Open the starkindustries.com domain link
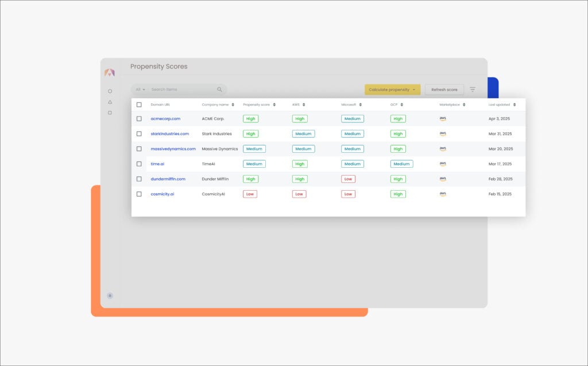Screen dimensions: 588x366 click(x=169, y=134)
